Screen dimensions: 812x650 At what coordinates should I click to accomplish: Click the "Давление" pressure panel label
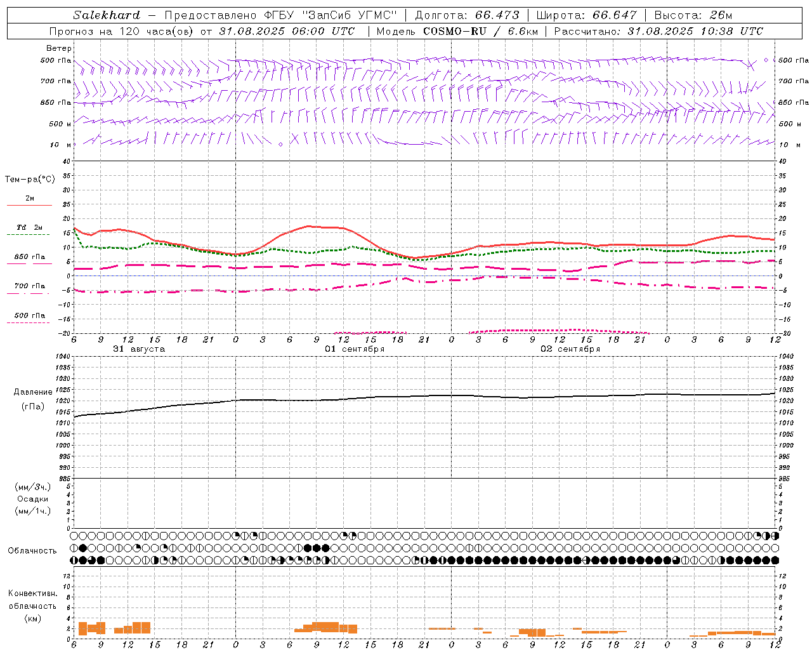click(x=33, y=392)
